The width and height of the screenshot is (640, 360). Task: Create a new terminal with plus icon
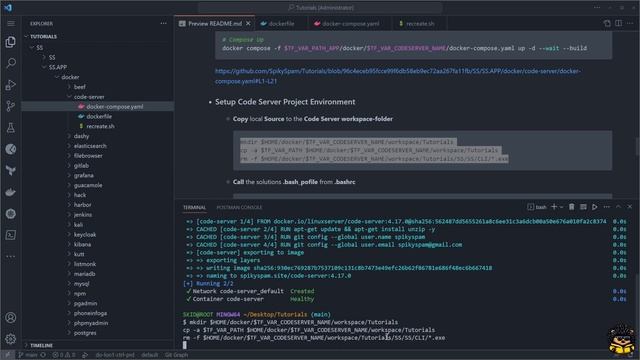[x=554, y=207]
